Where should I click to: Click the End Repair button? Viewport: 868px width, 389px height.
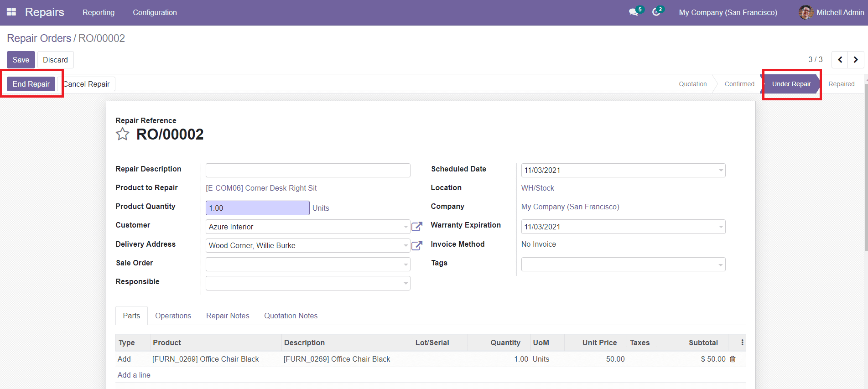click(31, 84)
